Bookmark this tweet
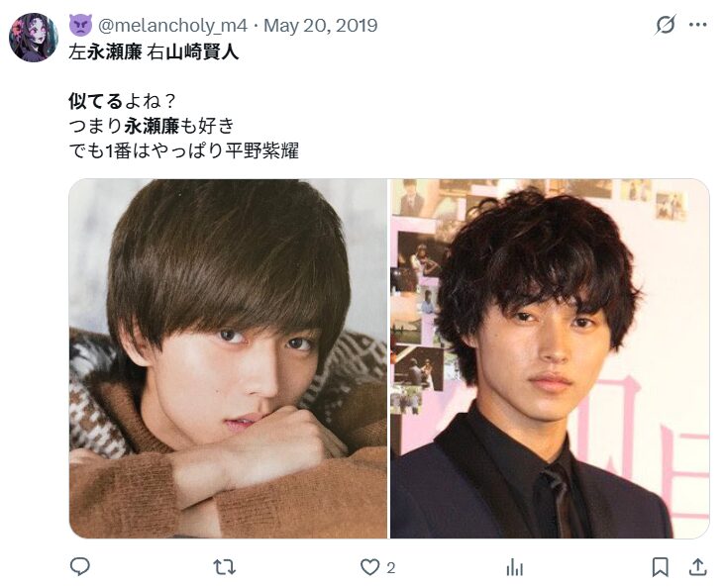The height and width of the screenshot is (588, 725). tap(660, 567)
